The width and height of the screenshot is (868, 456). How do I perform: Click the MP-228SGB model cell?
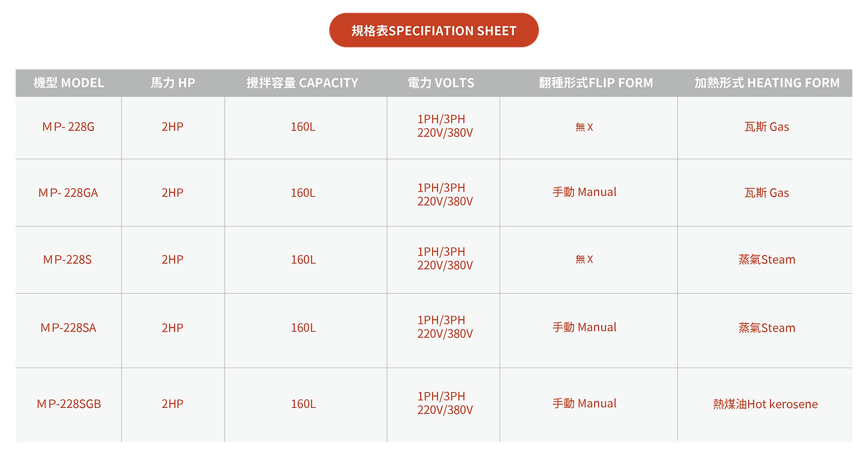(x=69, y=404)
